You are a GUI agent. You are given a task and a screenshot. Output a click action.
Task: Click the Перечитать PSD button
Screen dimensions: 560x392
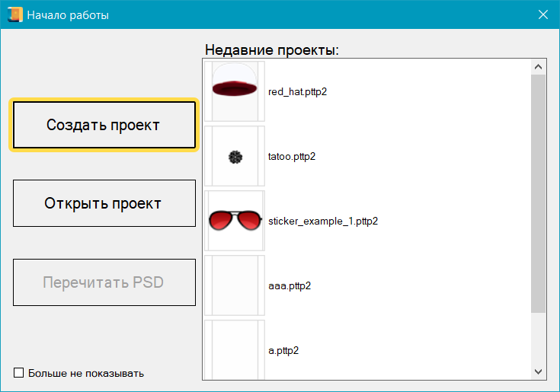coord(104,282)
